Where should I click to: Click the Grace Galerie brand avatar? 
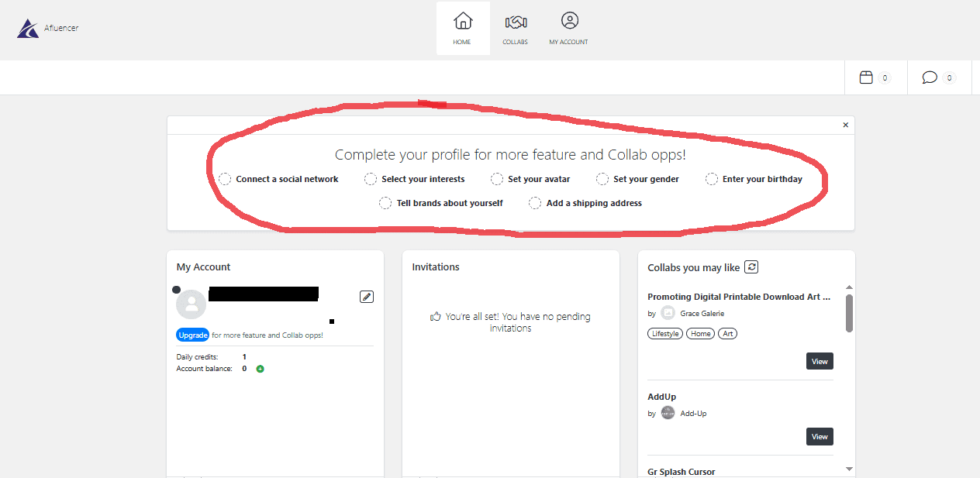[x=668, y=313]
